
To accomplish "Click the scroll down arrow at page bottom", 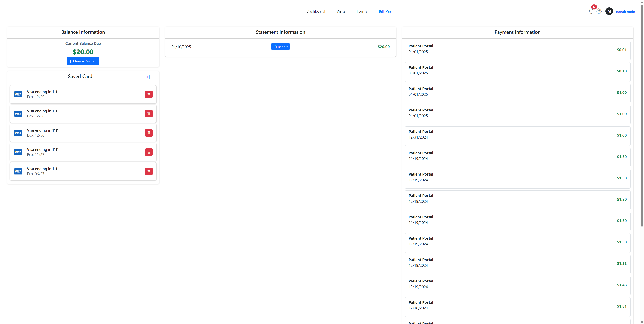I will pos(642,322).
